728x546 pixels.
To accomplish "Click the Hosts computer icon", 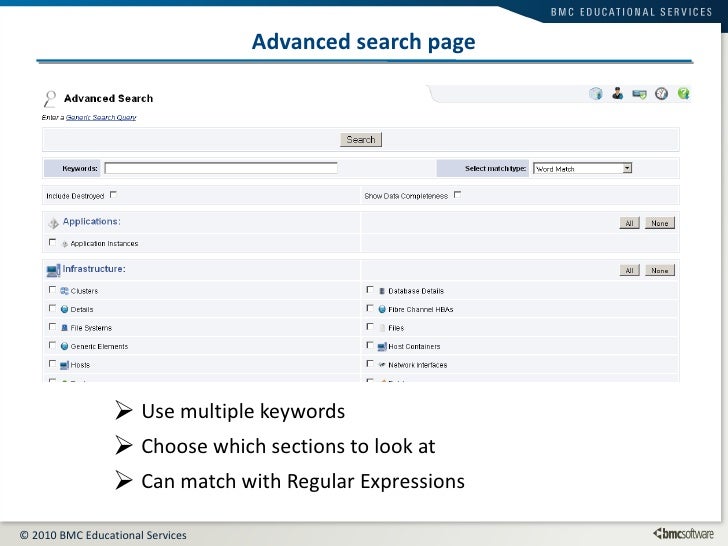I will pyautogui.click(x=65, y=365).
